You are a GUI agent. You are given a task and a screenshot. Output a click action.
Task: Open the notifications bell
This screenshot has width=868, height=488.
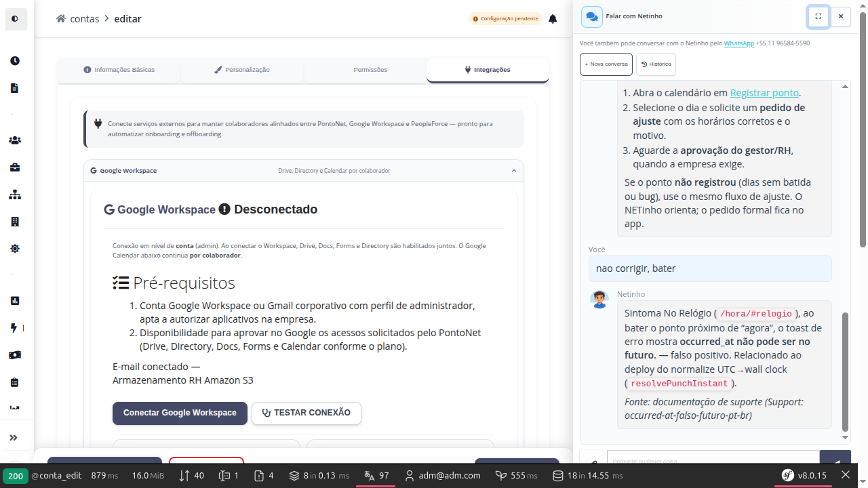pyautogui.click(x=553, y=19)
